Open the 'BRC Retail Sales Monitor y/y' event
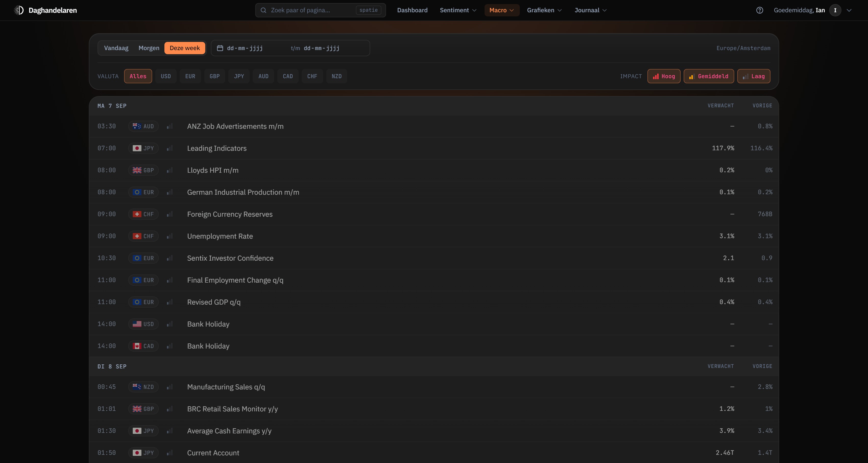Screen dimensions: 868x463 (x=434, y=409)
